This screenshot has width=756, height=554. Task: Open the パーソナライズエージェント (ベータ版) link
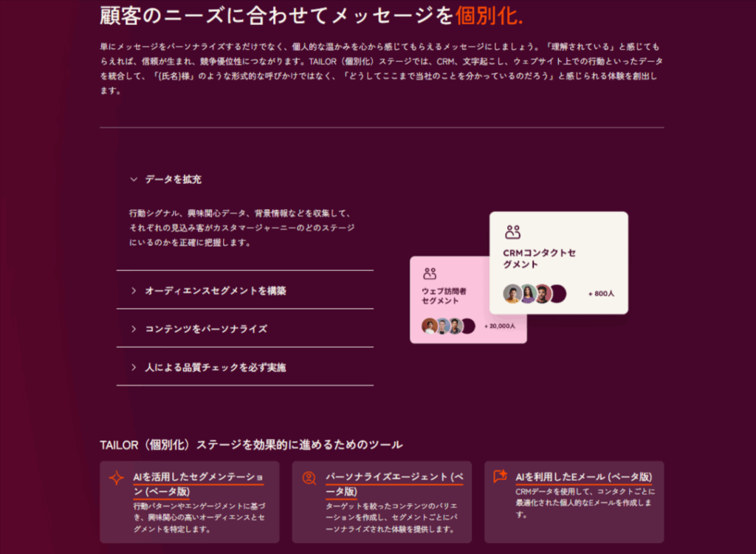394,484
